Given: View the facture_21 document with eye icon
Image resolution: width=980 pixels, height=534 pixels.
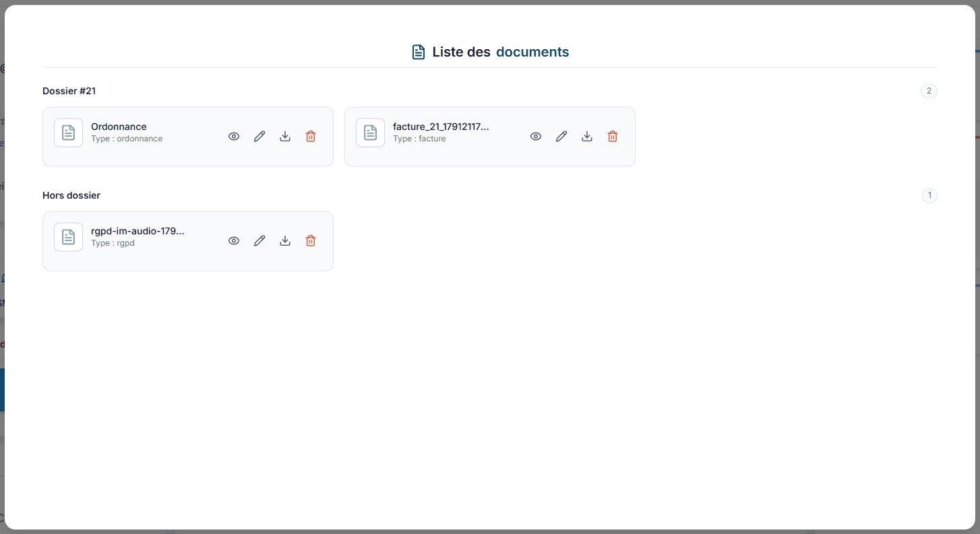Looking at the screenshot, I should pyautogui.click(x=536, y=136).
